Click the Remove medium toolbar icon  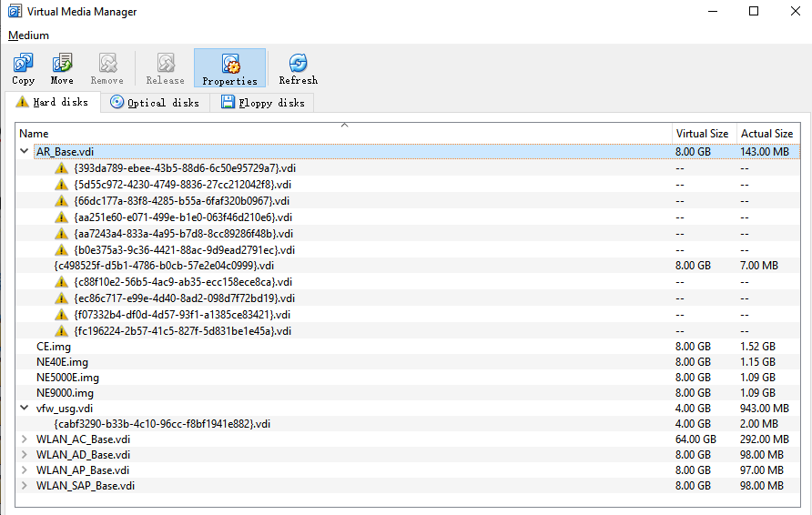coord(107,64)
